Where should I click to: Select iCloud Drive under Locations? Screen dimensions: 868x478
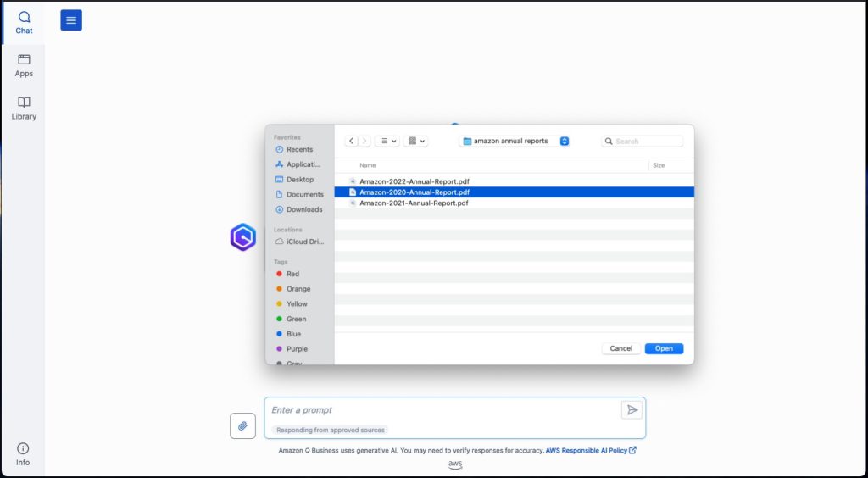[299, 242]
